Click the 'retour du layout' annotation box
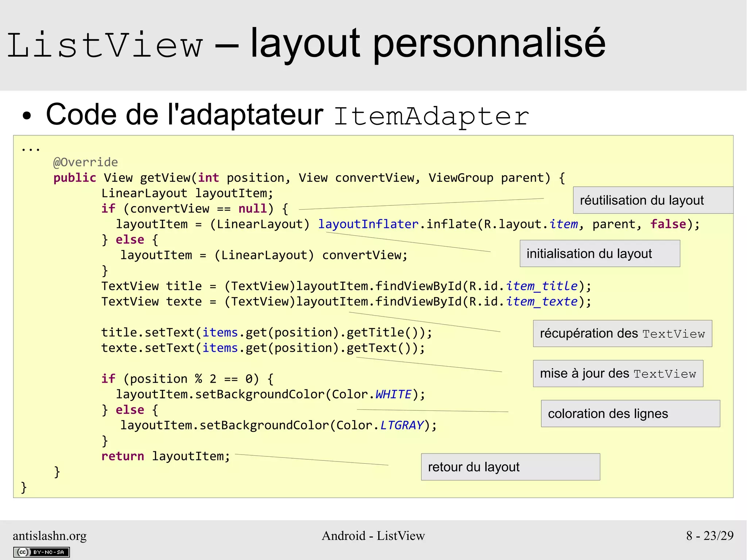The image size is (747, 560). (x=510, y=467)
